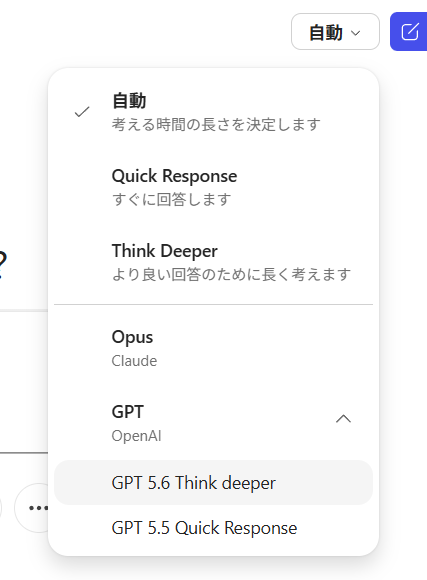Open the 自動 mode selector button at top
Image resolution: width=427 pixels, height=580 pixels.
(335, 32)
